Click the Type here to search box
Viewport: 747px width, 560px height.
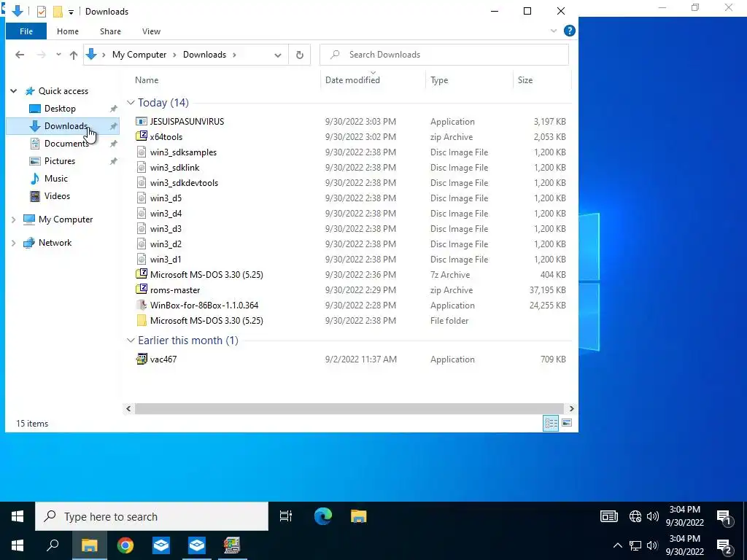click(152, 516)
